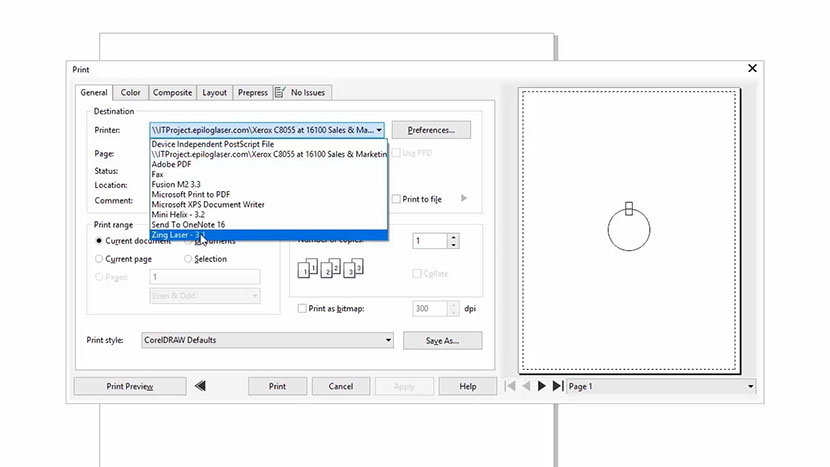Screen dimensions: 830x467
Task: Click the Preferences button
Action: [431, 130]
